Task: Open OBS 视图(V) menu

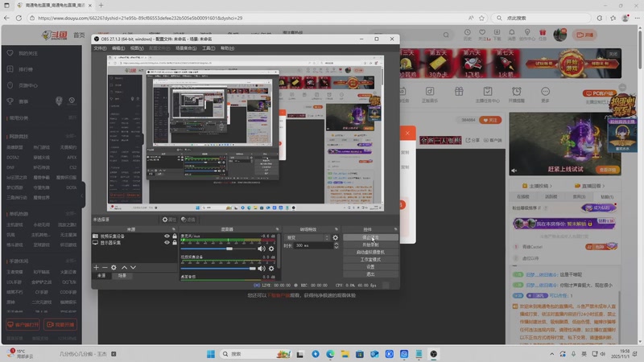Action: pos(137,48)
